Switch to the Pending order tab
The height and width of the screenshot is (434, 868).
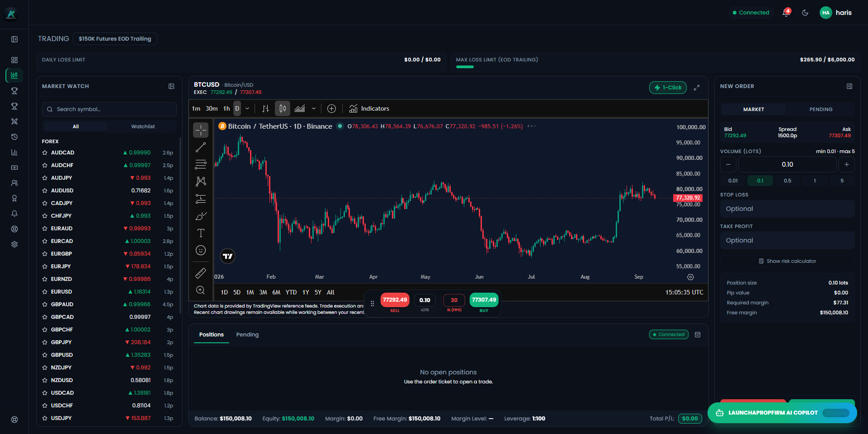tap(821, 109)
